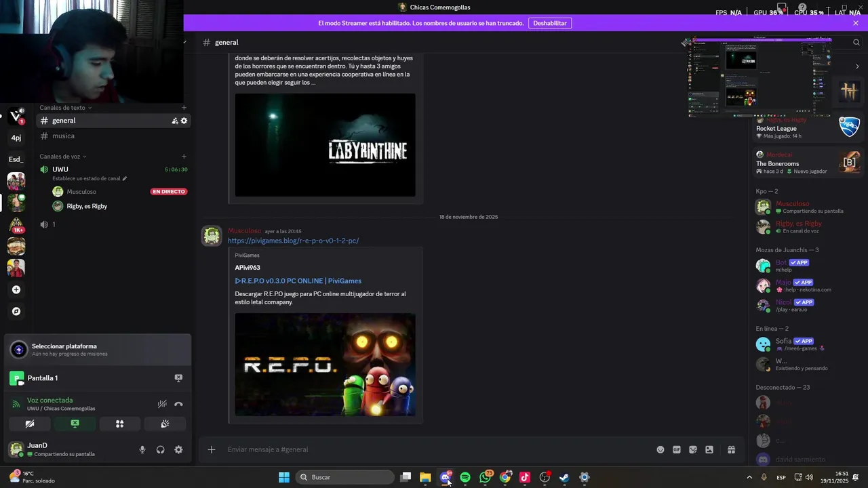Stop screen share with green monitor button

[x=75, y=424]
